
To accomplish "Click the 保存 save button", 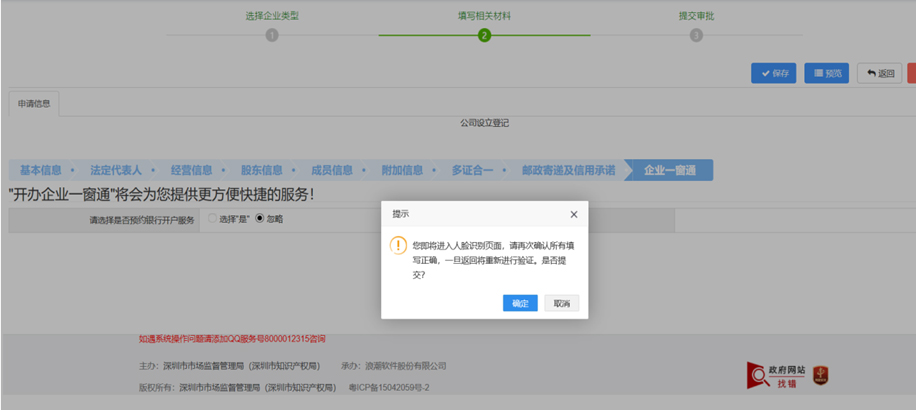I will (773, 73).
